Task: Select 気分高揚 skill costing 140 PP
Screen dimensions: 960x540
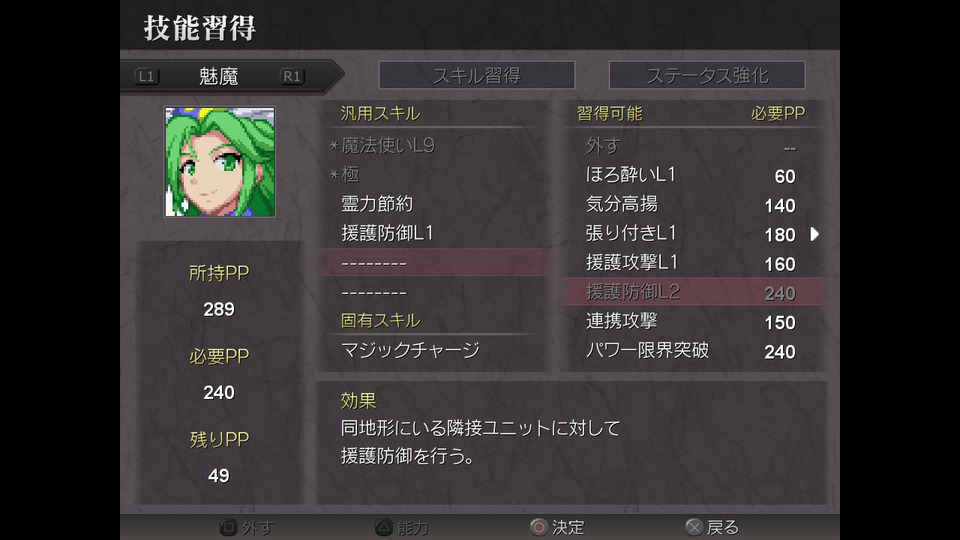Action: [693, 204]
